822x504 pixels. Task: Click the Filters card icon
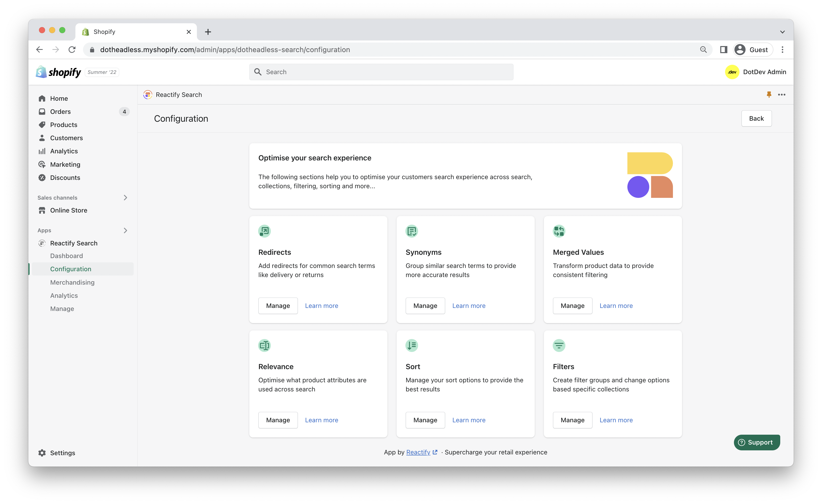pyautogui.click(x=559, y=345)
